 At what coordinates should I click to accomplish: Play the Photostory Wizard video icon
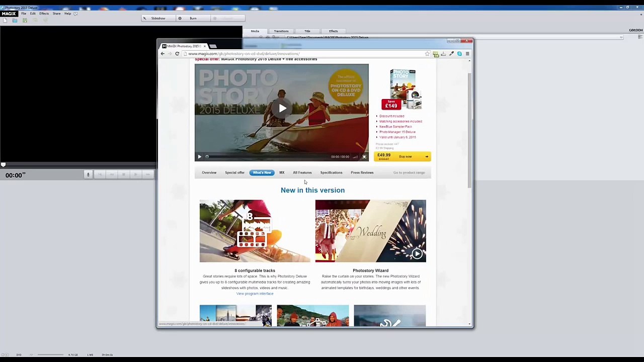417,254
